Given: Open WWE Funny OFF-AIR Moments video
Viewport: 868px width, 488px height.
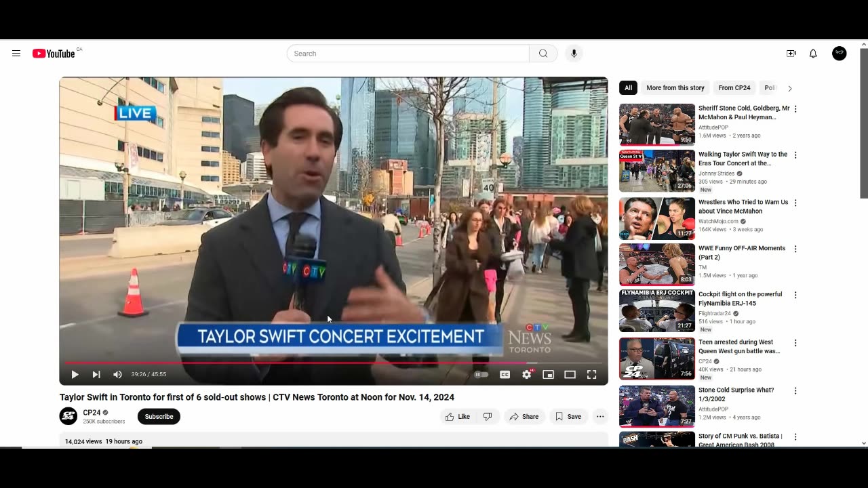Looking at the screenshot, I should pos(742,253).
